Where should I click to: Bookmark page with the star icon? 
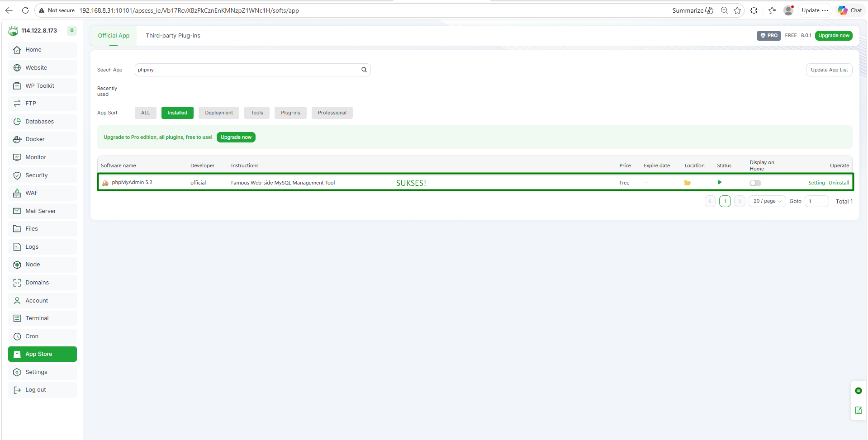737,10
